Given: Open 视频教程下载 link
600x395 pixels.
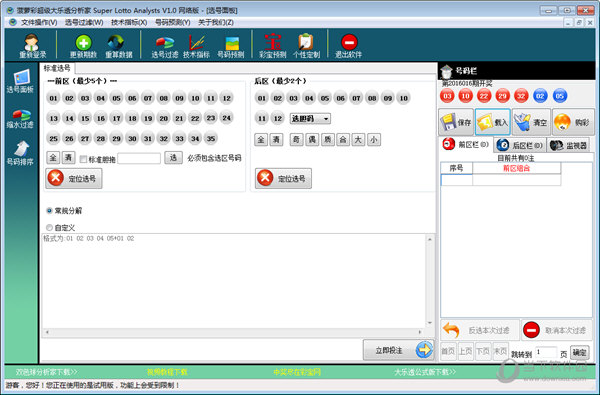Looking at the screenshot, I should point(167,372).
